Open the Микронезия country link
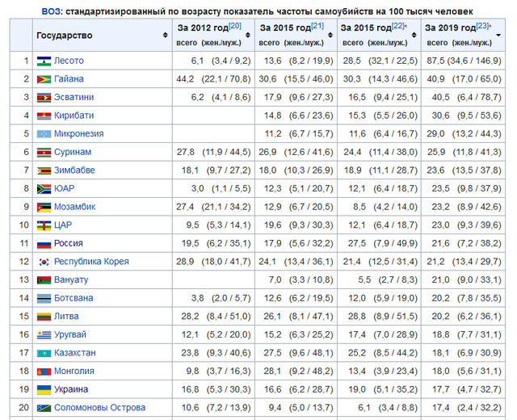This screenshot has height=420, width=517. [x=79, y=134]
